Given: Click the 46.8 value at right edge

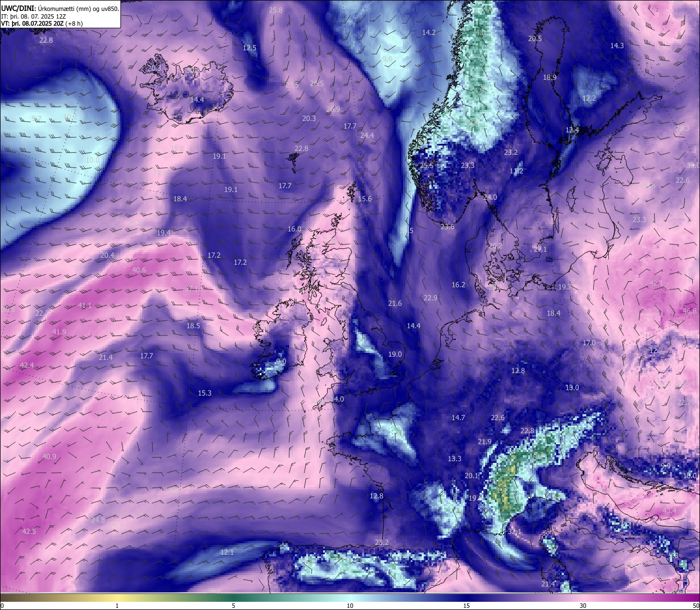Looking at the screenshot, I should coord(690,311).
